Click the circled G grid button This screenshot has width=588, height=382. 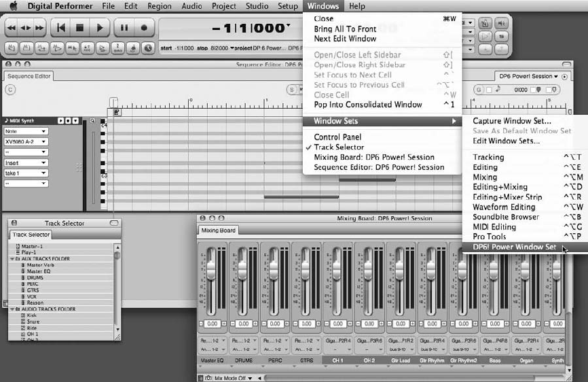479,90
